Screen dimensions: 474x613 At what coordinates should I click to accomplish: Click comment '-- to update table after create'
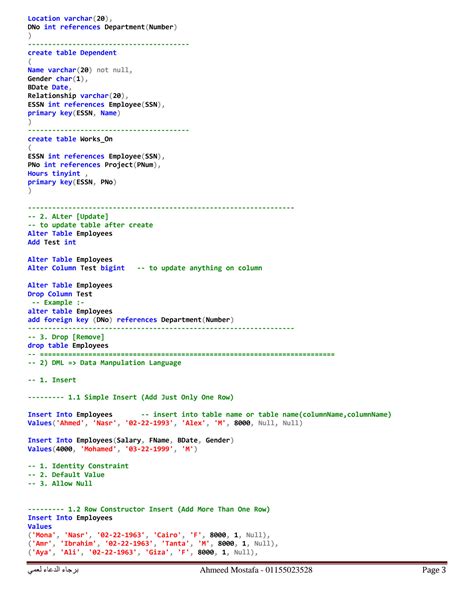tap(90, 225)
